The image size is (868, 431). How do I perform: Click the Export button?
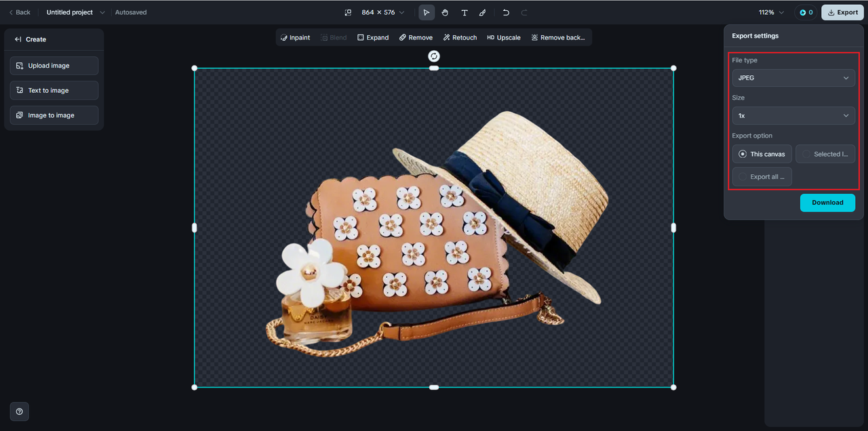pyautogui.click(x=842, y=12)
